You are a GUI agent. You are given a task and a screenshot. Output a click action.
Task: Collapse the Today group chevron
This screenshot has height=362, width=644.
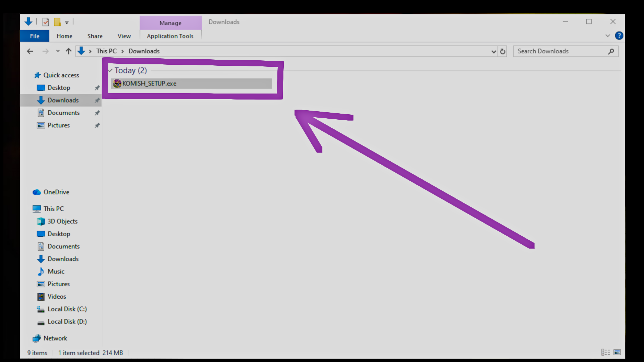click(x=110, y=70)
